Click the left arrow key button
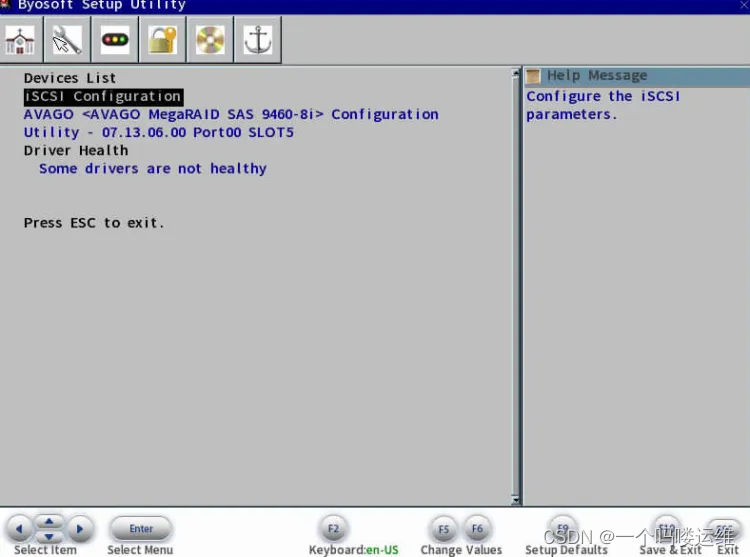 [x=19, y=529]
